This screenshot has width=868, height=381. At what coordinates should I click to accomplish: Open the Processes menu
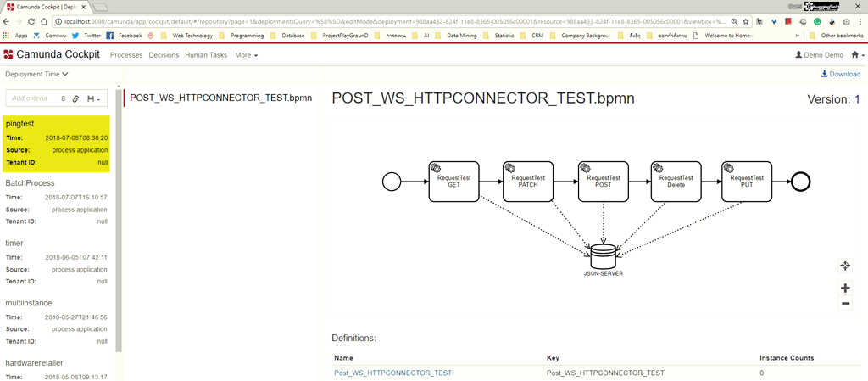click(126, 55)
